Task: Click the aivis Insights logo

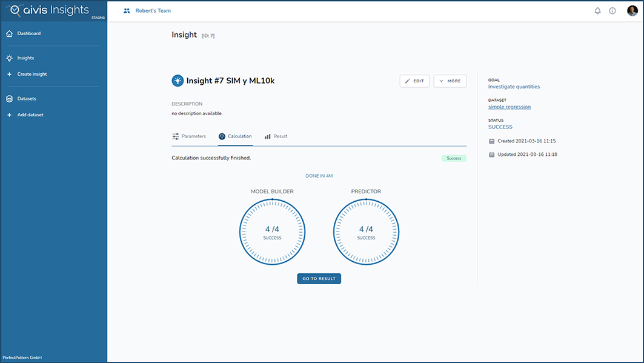Action: pyautogui.click(x=48, y=10)
